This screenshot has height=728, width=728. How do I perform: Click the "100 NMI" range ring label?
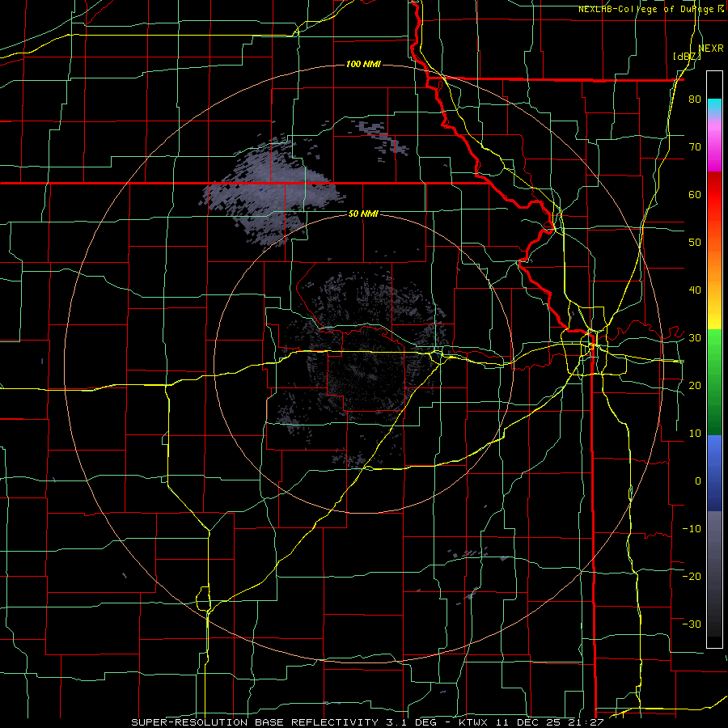(x=363, y=64)
